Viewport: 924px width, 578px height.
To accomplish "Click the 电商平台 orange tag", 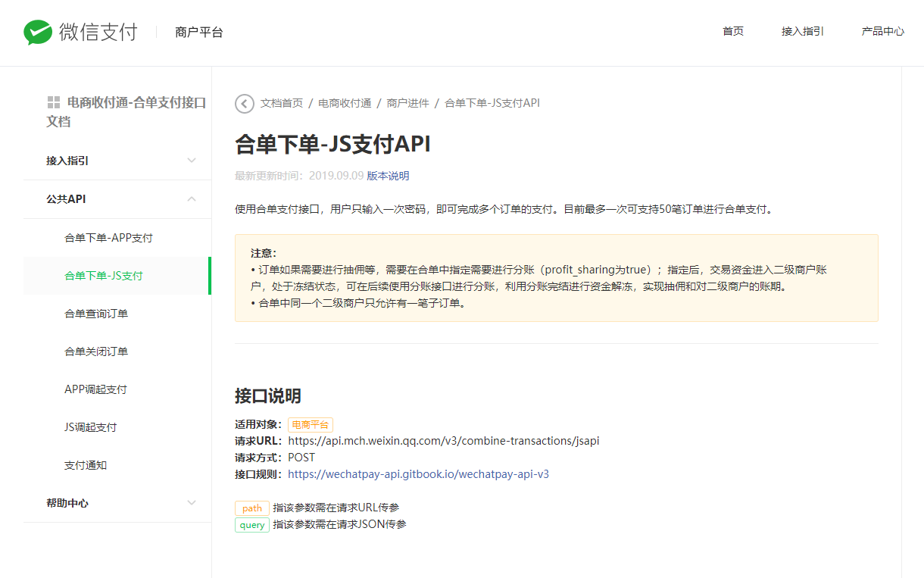I will 311,425.
